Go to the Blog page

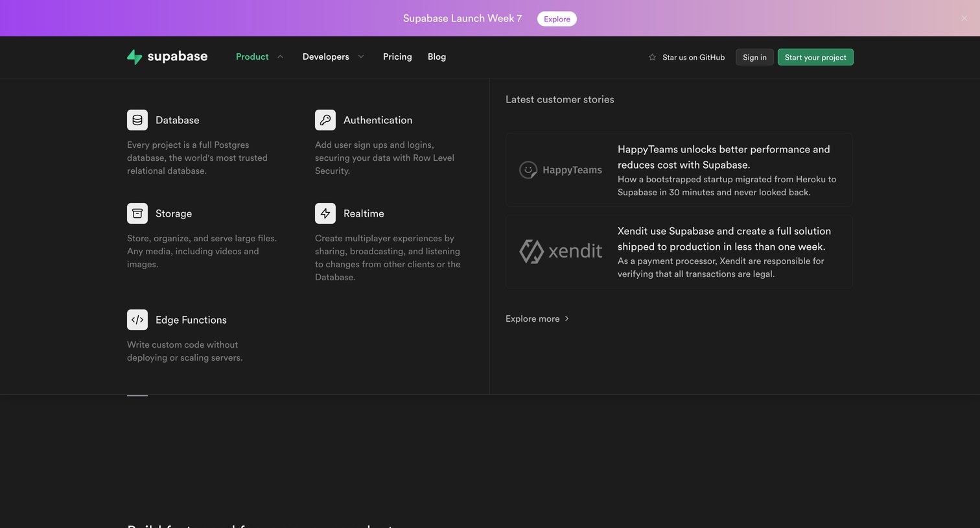click(x=437, y=56)
